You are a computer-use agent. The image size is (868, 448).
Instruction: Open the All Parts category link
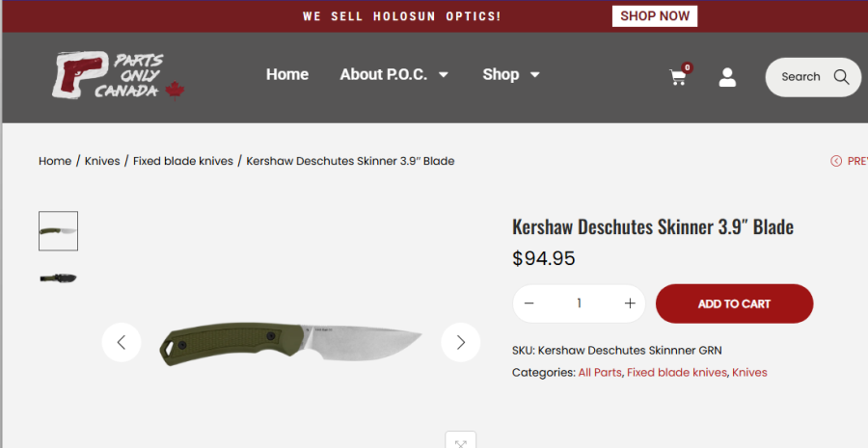[600, 372]
